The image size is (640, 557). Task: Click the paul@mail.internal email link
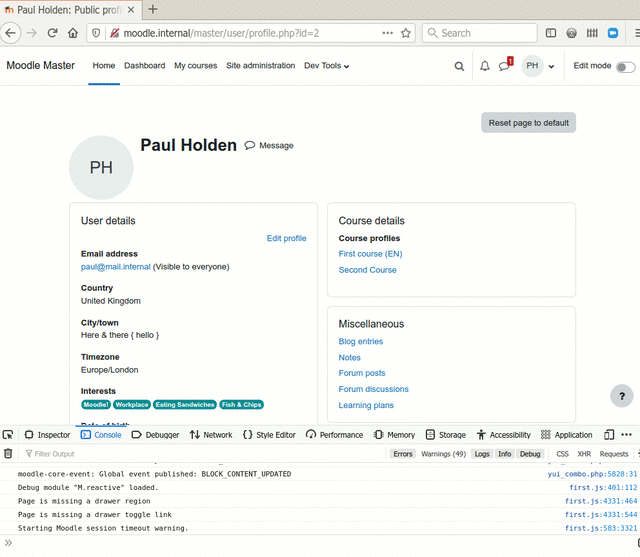(x=116, y=267)
